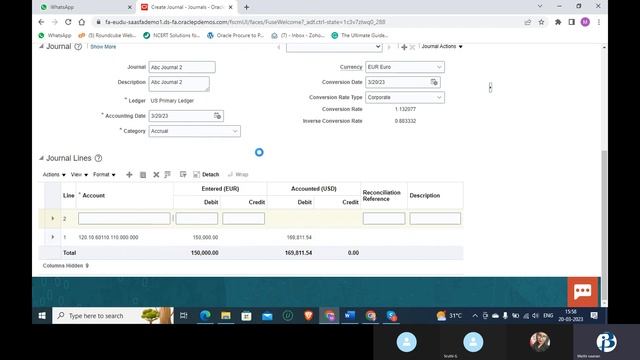Delete the selected journal line with X icon
640x360 pixels.
156,175
